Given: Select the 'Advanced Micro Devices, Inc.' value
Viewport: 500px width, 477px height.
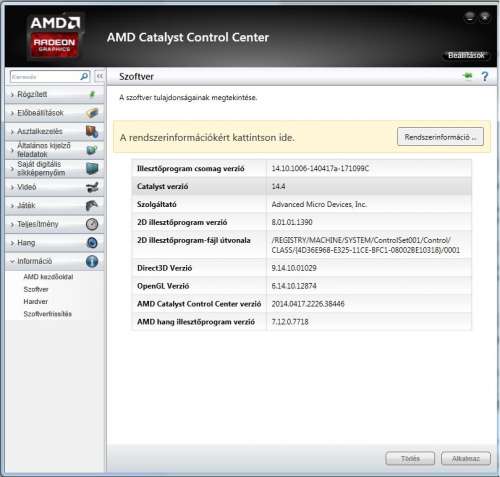Looking at the screenshot, I should click(319, 204).
